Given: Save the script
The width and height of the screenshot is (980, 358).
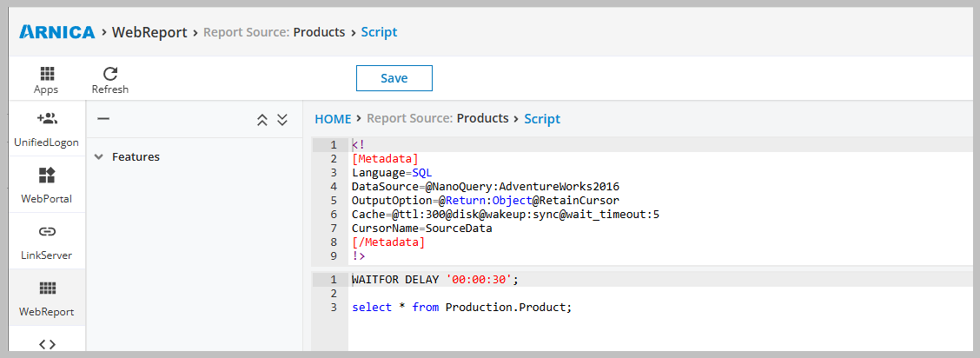Looking at the screenshot, I should [394, 78].
